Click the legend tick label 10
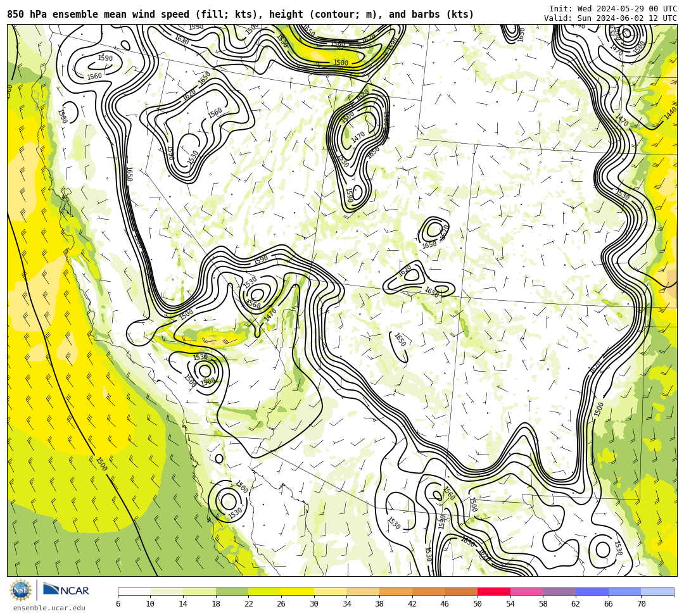The width and height of the screenshot is (684, 616). tap(151, 604)
